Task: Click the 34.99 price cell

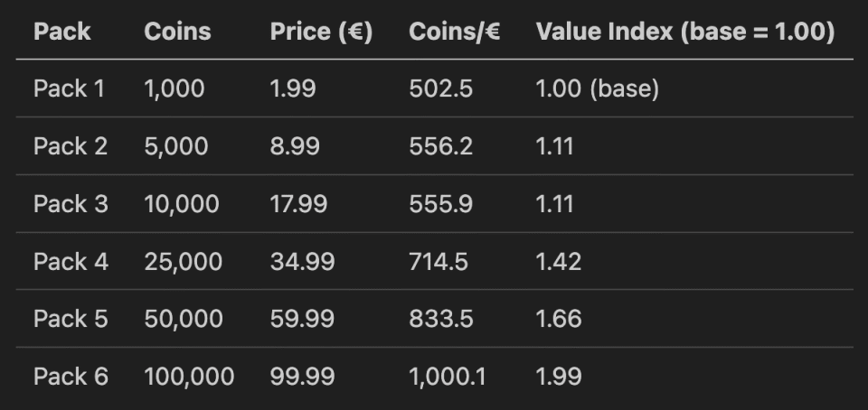Action: (302, 262)
